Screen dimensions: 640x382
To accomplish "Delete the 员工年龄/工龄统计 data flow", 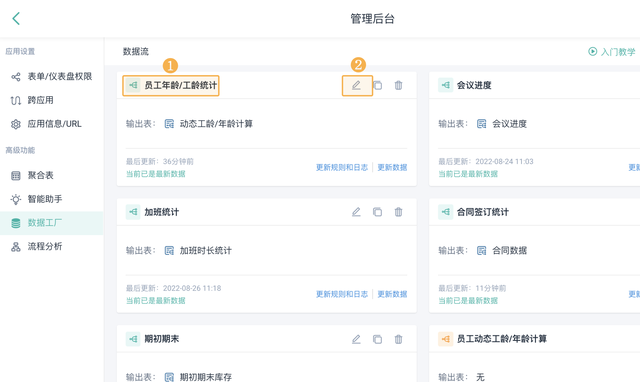I will [398, 85].
